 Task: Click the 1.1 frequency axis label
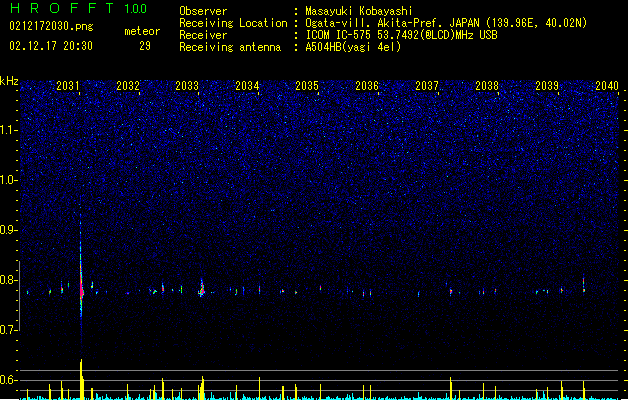pyautogui.click(x=9, y=130)
